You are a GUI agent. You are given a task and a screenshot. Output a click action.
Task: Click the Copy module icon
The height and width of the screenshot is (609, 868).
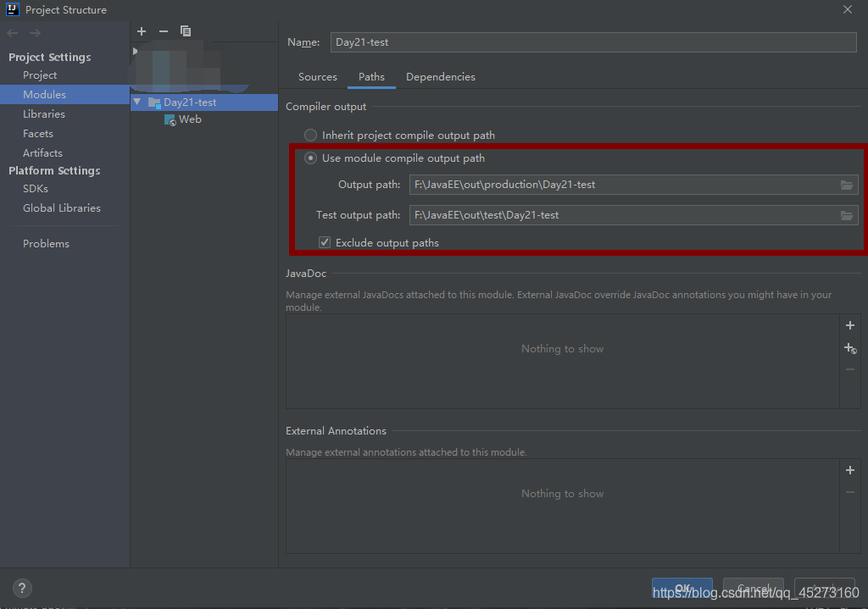pos(186,31)
